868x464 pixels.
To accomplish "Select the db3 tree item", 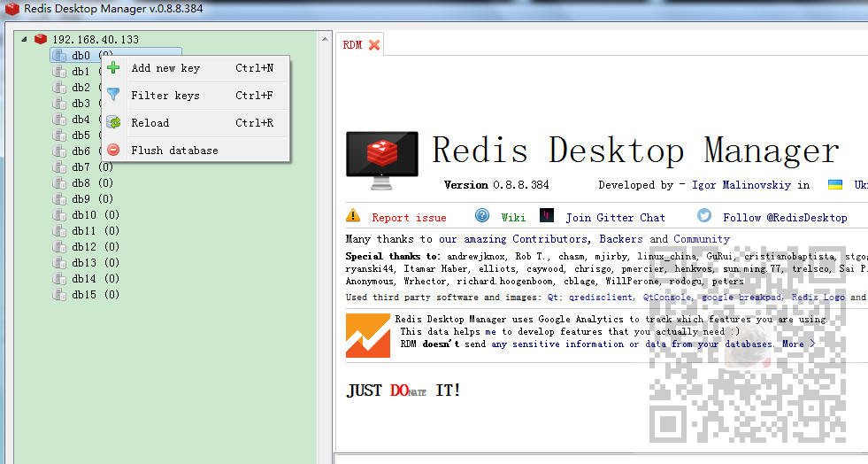I will click(x=81, y=103).
